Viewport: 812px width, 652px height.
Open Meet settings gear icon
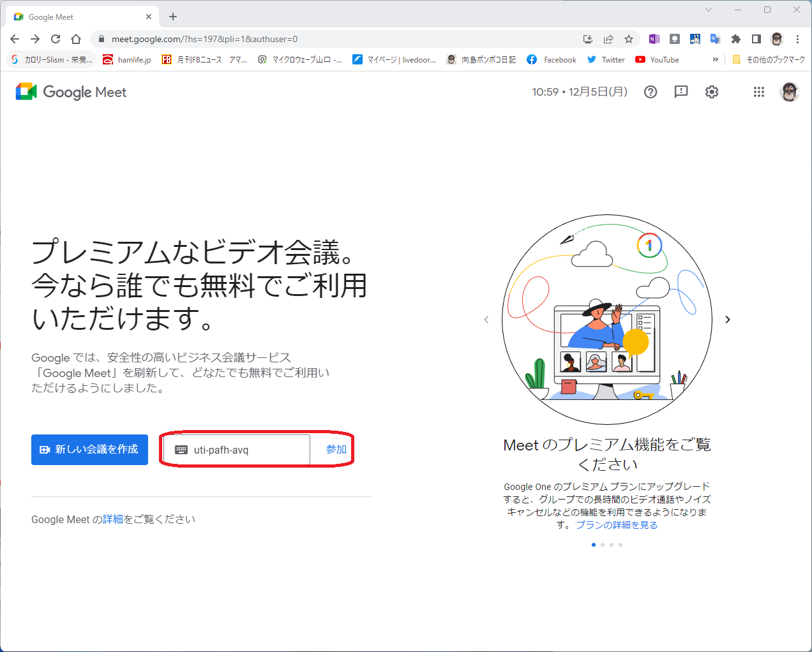tap(712, 92)
